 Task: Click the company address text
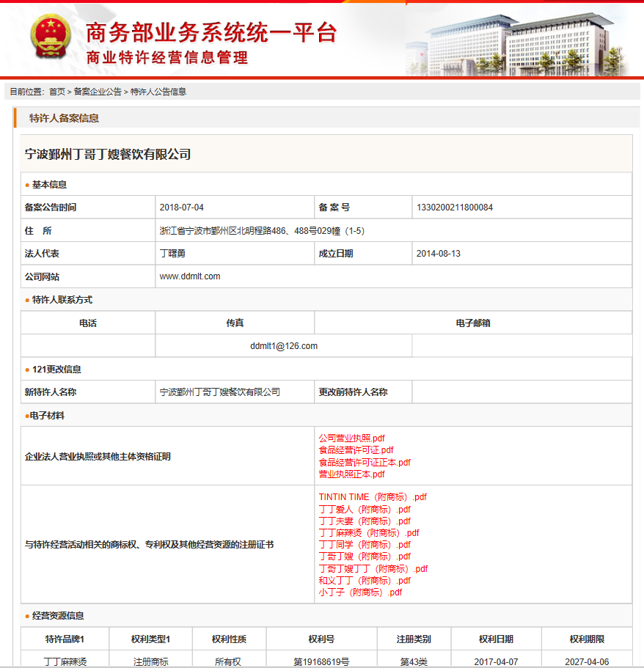[262, 231]
